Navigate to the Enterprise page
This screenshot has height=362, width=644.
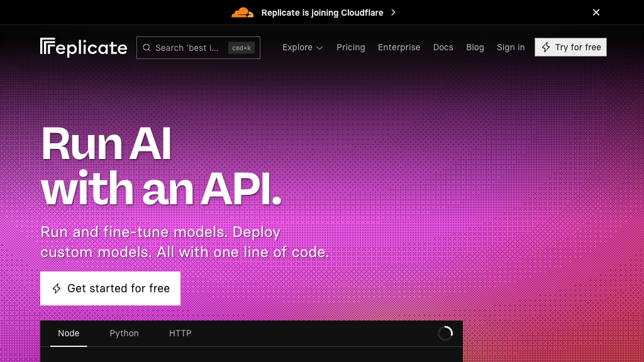[x=399, y=47]
